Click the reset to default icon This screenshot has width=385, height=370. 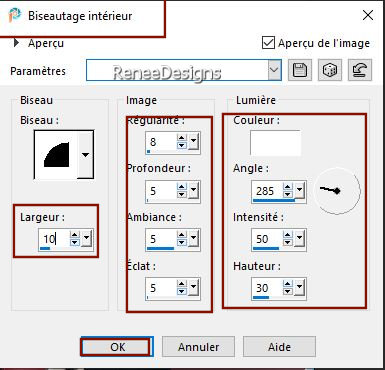tap(360, 70)
